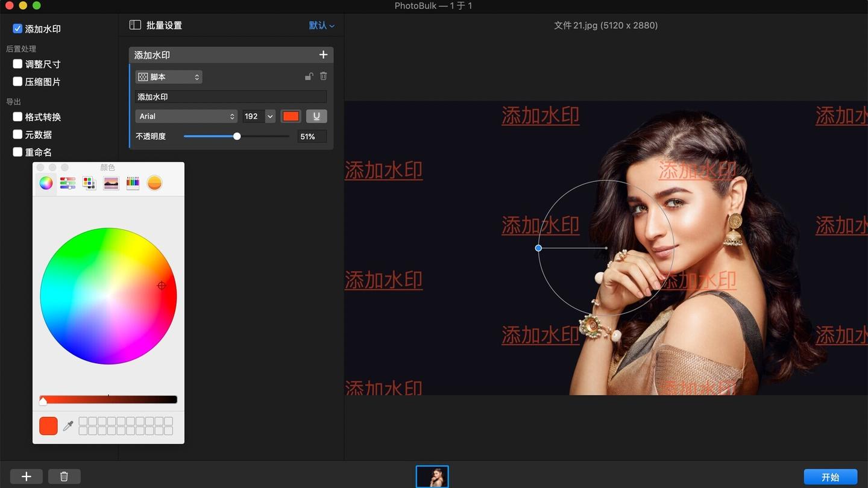This screenshot has height=488, width=868.
Task: Uncheck the 添加水印 checkbox
Action: click(17, 28)
